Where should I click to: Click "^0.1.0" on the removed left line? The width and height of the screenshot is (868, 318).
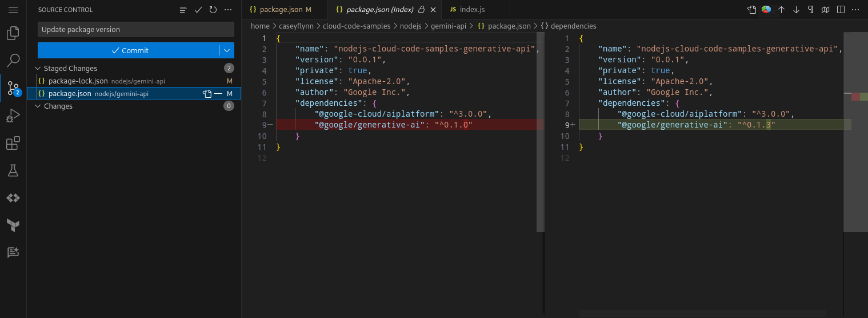click(453, 125)
